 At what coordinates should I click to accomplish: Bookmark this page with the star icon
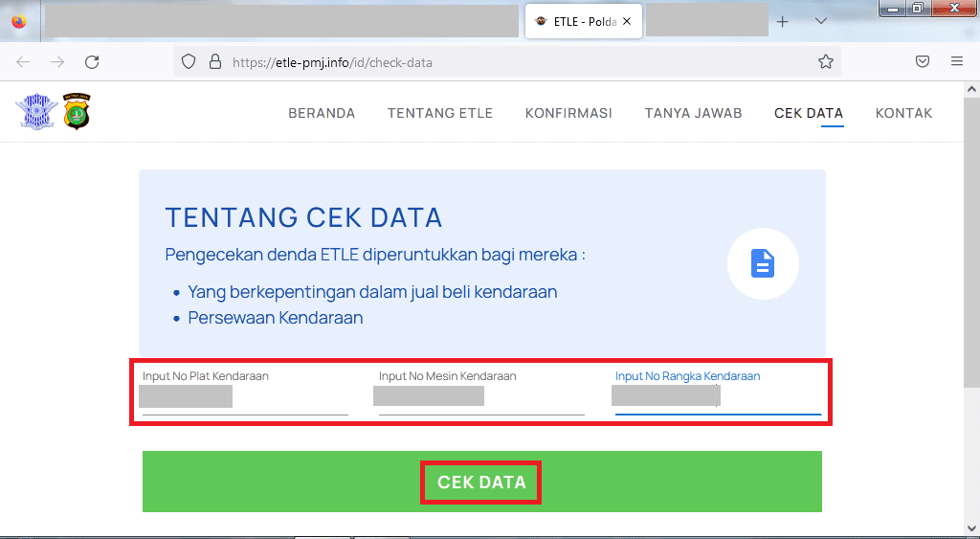[x=826, y=61]
